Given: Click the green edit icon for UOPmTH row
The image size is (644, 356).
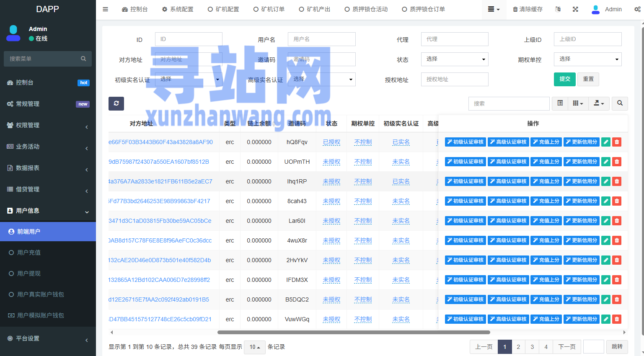Looking at the screenshot, I should [x=605, y=162].
